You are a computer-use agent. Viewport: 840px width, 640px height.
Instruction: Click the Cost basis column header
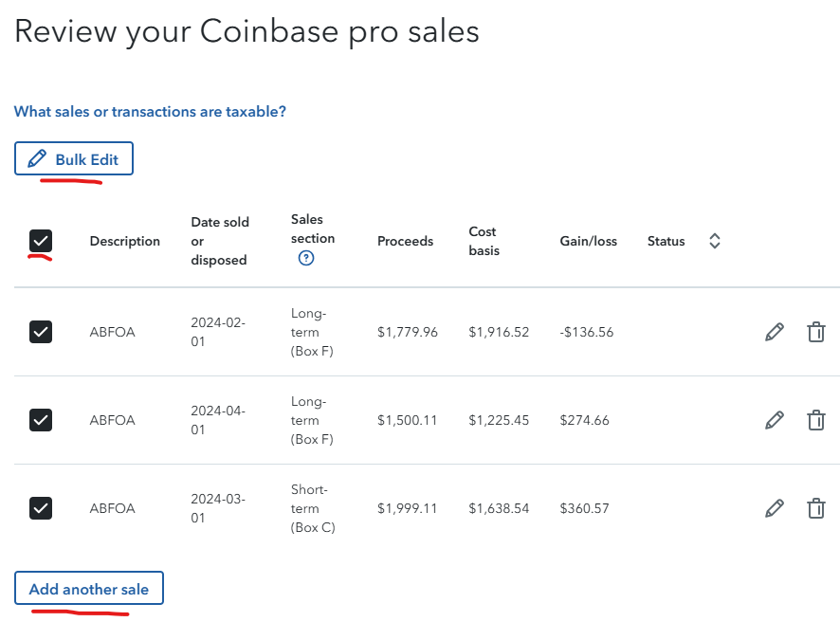pyautogui.click(x=484, y=241)
